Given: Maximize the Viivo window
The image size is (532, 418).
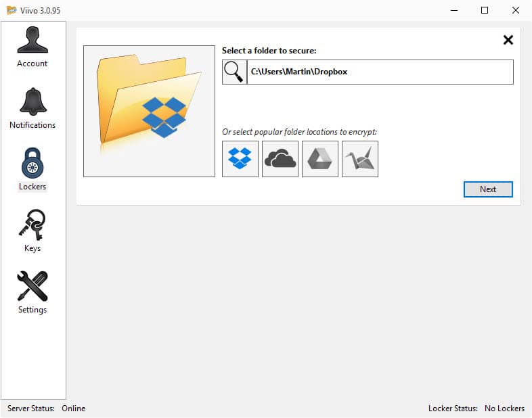Looking at the screenshot, I should coord(485,10).
